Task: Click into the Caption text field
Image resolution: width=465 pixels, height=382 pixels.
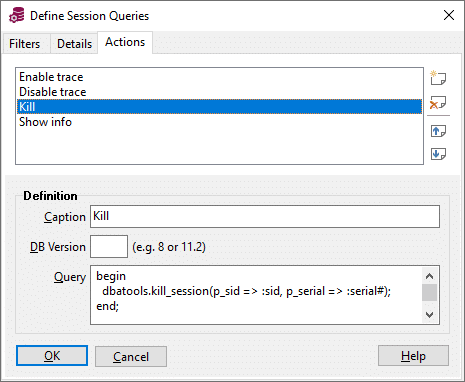Action: coord(265,217)
